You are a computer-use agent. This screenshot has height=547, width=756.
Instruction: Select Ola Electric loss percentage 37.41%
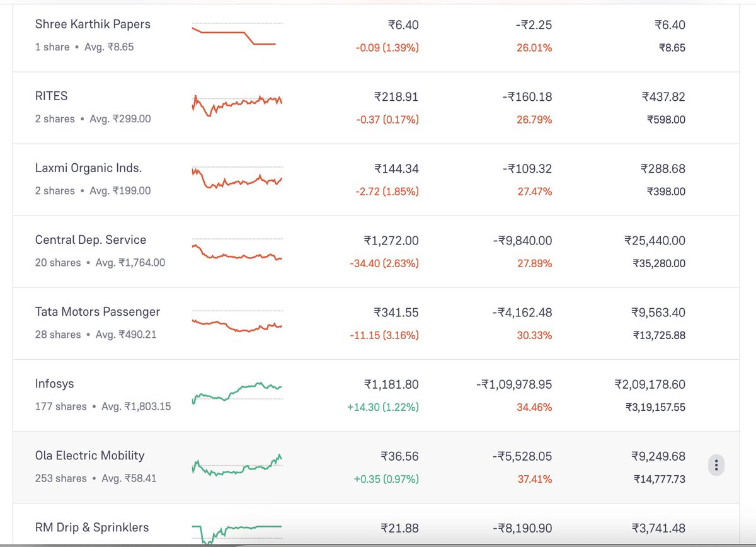point(535,479)
